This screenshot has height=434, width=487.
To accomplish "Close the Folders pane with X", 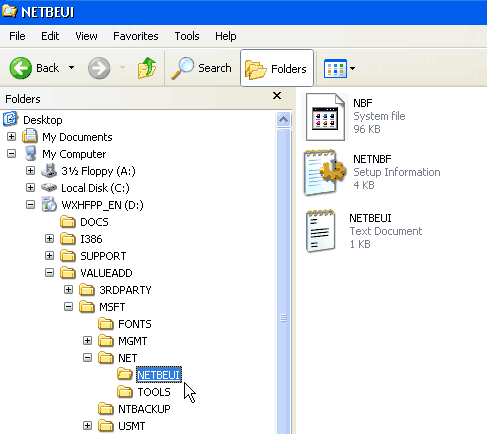I will 277,96.
